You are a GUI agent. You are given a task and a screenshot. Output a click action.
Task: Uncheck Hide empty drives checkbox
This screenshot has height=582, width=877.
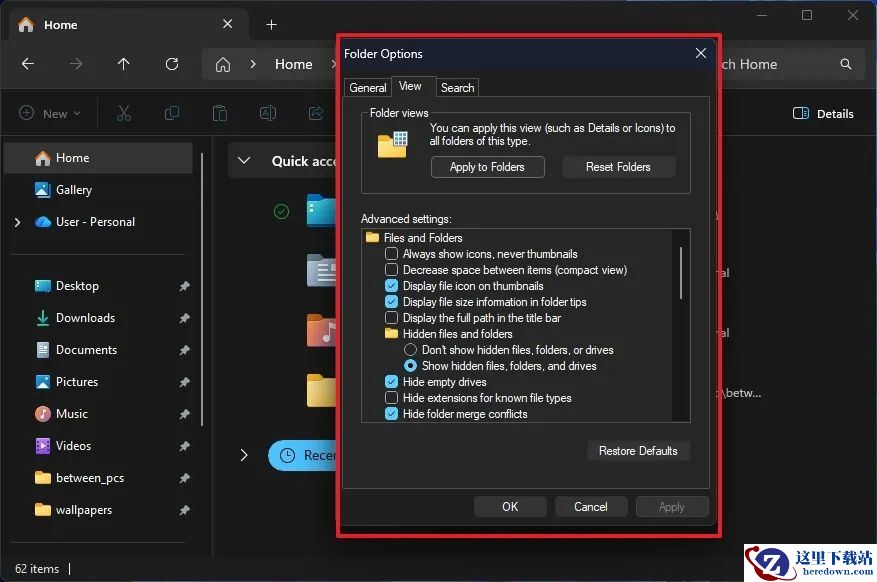(392, 382)
